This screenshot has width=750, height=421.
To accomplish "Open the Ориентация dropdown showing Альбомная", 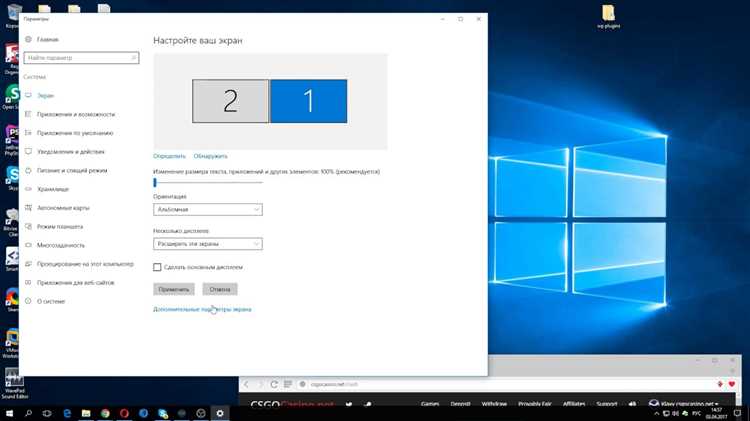I will pyautogui.click(x=208, y=210).
